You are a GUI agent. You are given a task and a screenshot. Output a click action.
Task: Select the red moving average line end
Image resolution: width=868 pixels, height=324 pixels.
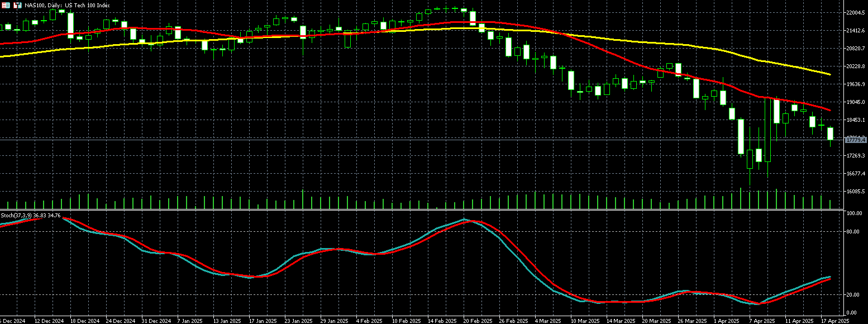tap(829, 109)
